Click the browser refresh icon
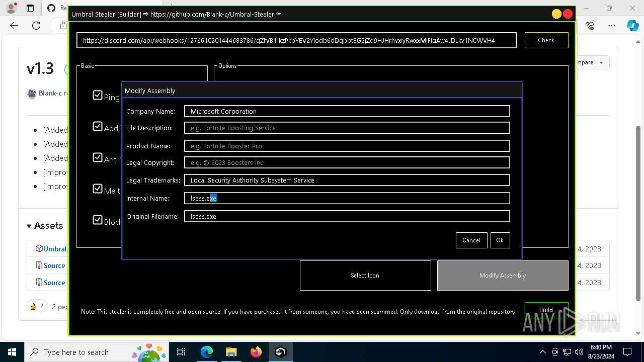The image size is (644, 362). coord(36,26)
